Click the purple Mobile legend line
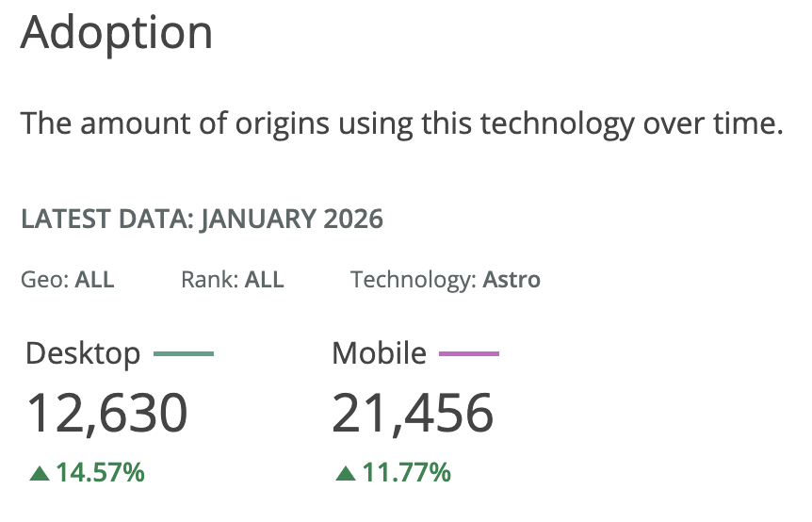Image resolution: width=812 pixels, height=522 pixels. 467,354
